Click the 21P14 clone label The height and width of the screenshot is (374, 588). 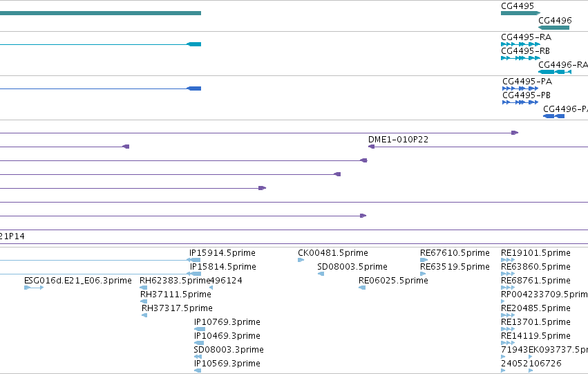(x=12, y=236)
